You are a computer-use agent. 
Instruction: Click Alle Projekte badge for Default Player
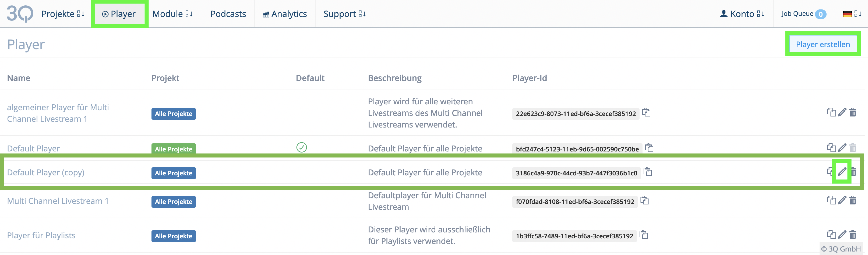coord(174,149)
